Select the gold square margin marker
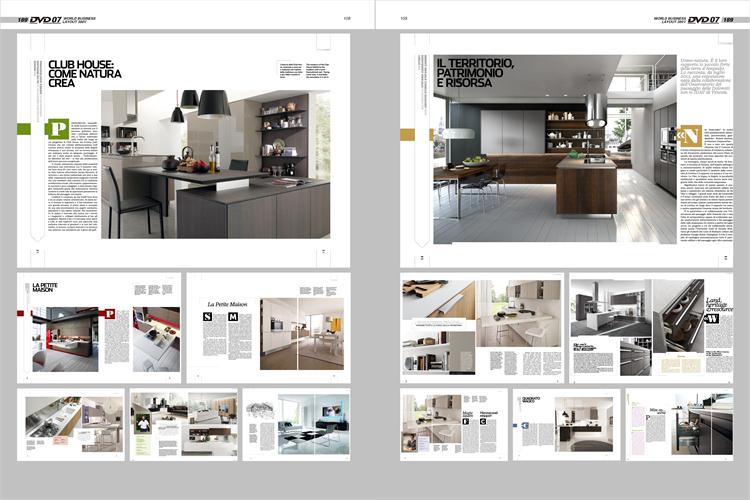750x500 pixels. tap(407, 133)
